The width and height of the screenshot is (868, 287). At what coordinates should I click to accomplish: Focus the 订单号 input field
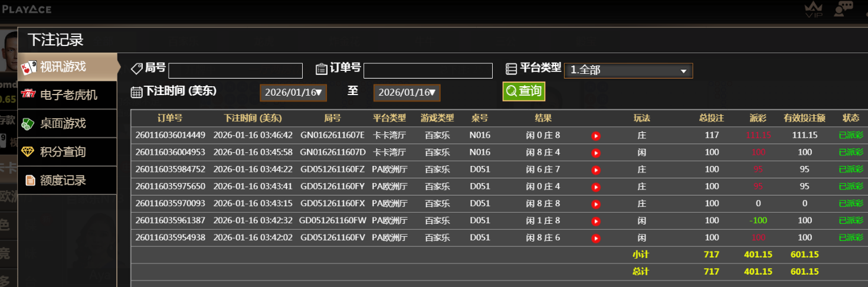click(x=428, y=71)
